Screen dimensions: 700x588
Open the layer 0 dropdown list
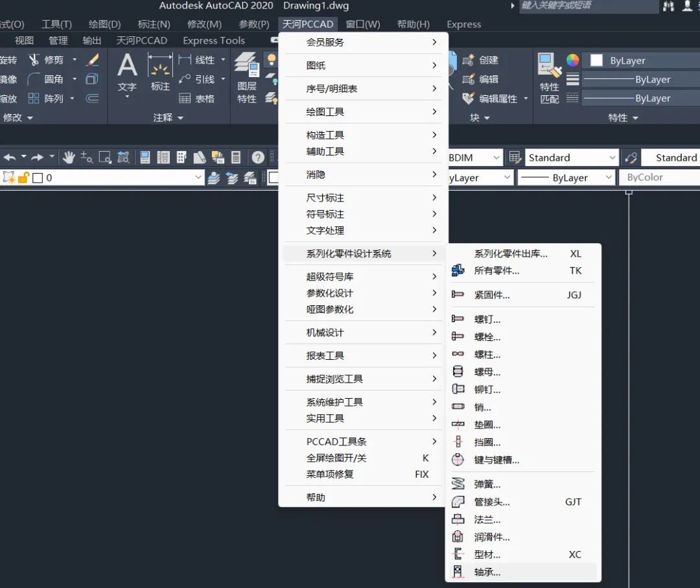click(198, 177)
